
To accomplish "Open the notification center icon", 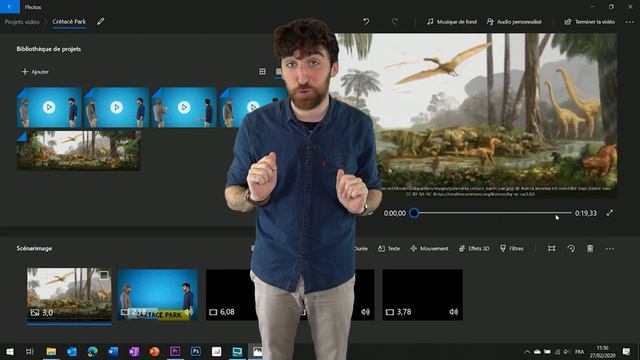I will coord(627,351).
